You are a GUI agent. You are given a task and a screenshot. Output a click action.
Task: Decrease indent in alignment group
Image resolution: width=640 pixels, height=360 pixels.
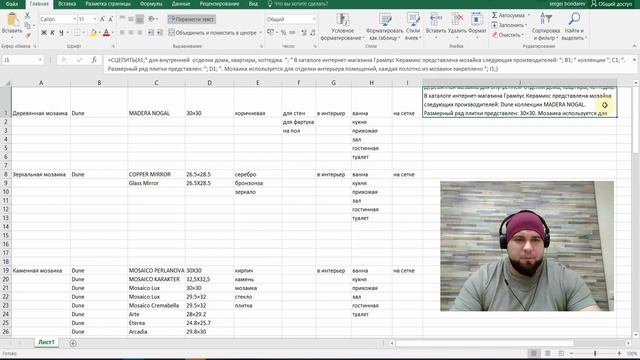(x=151, y=33)
